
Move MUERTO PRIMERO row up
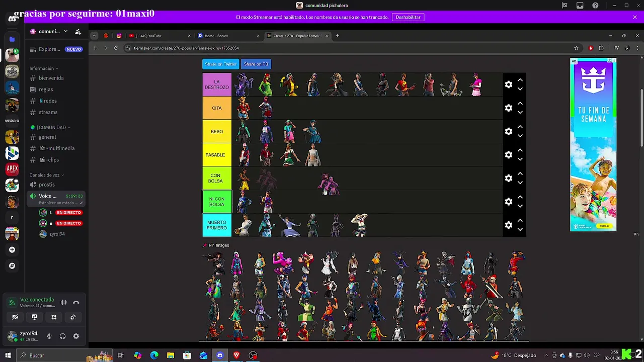pos(520,220)
